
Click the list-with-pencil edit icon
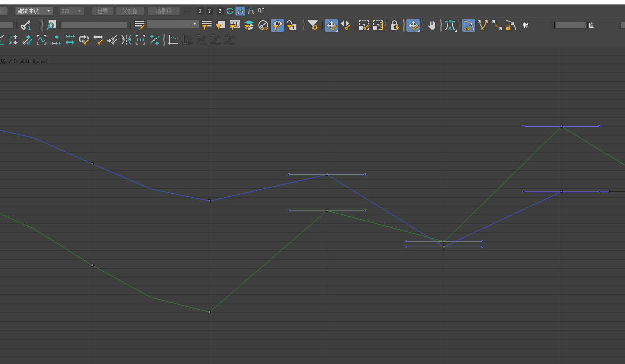tap(140, 25)
